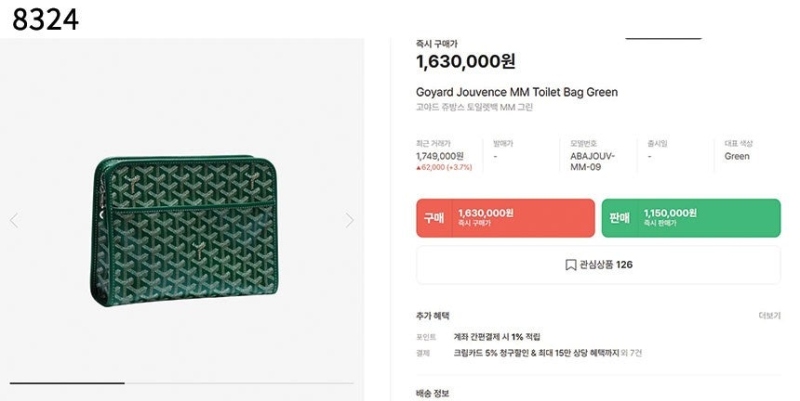Click the image carousel progress bar
800x401 pixels.
click(182, 383)
